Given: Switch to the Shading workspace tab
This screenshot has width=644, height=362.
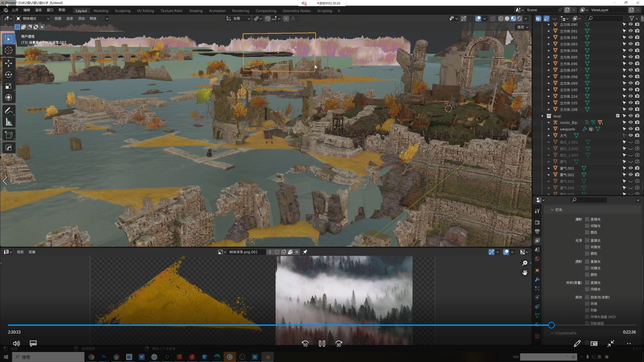Looking at the screenshot, I should click(196, 11).
